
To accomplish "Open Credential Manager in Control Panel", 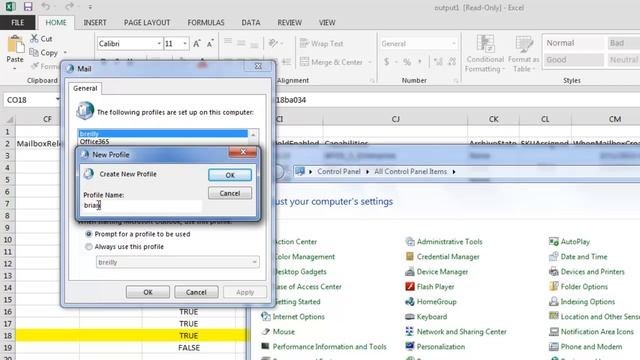I will click(448, 257).
